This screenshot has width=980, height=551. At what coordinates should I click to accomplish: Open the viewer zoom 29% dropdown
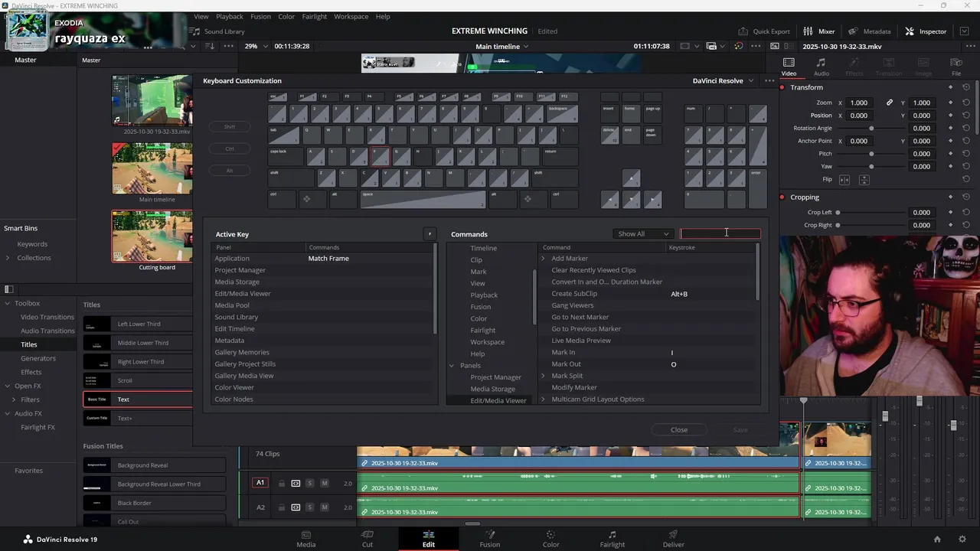256,46
